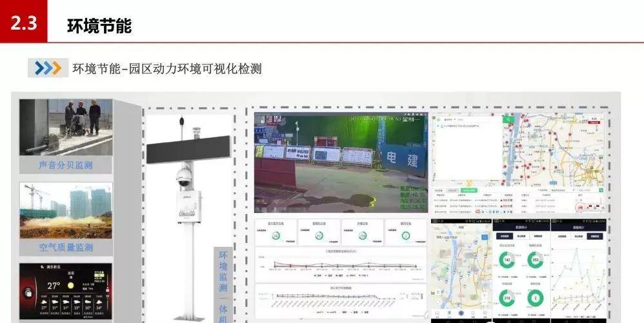
Task: Click the blue-orange triple chevron icon
Action: click(x=48, y=68)
